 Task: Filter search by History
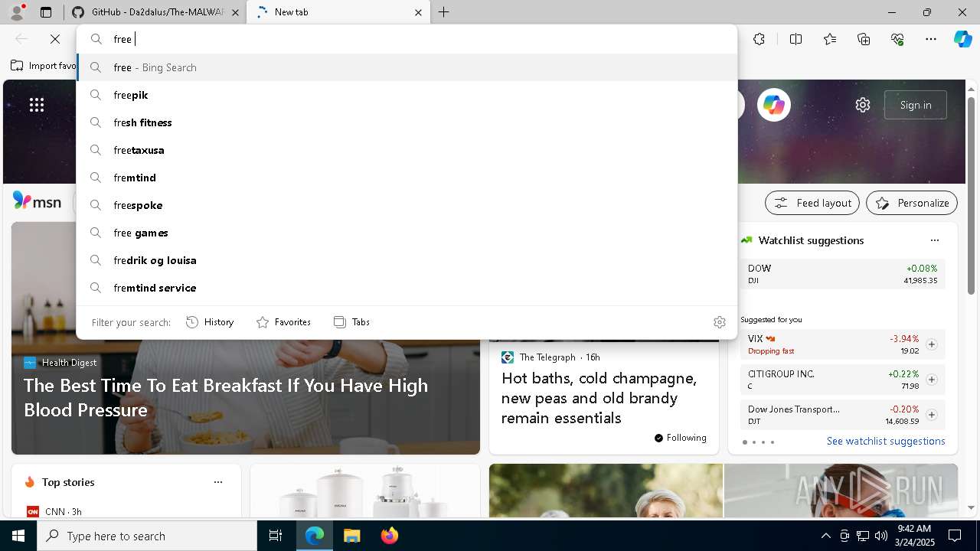(210, 322)
